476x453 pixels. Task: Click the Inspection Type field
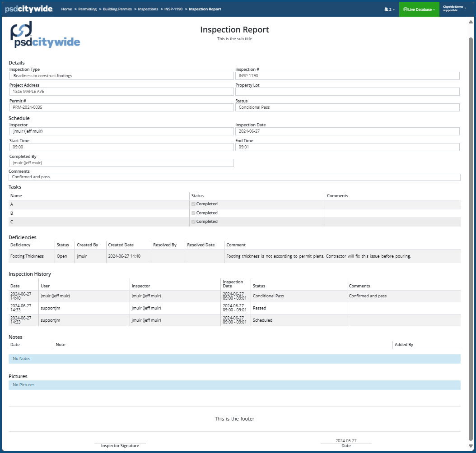tap(121, 76)
